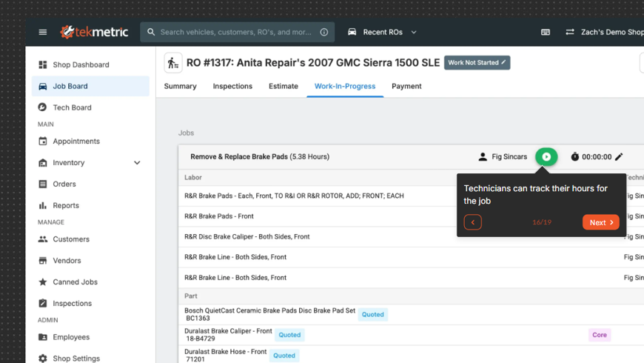
Task: Click the Employees badge icon
Action: (43, 336)
